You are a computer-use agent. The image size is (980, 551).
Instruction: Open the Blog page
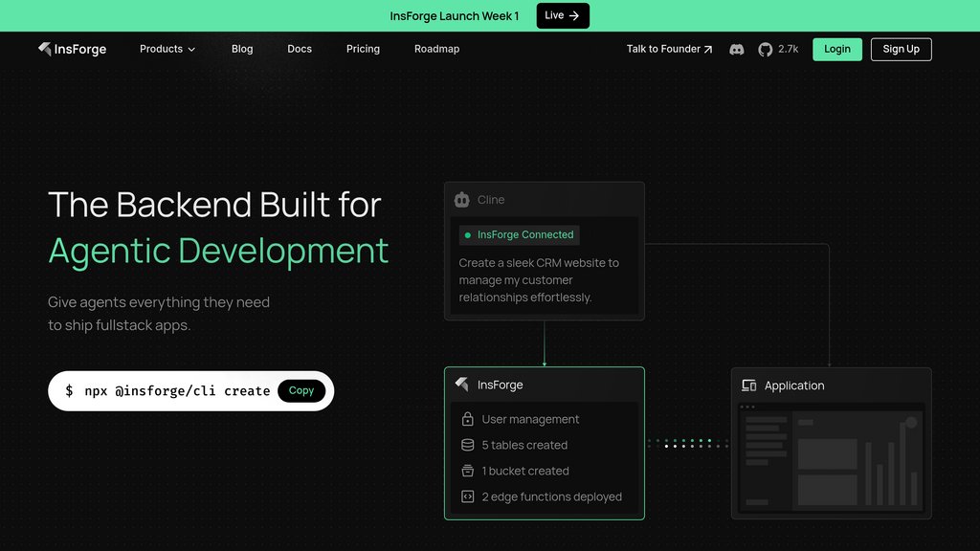point(242,49)
